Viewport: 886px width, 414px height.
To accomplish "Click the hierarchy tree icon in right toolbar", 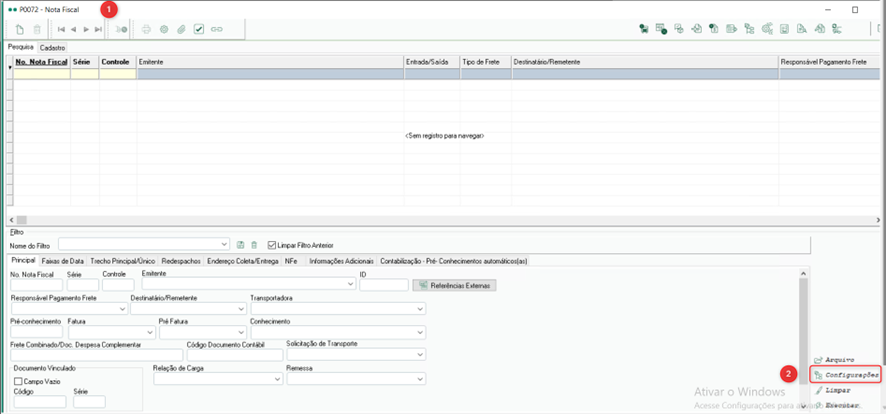I will point(749,29).
